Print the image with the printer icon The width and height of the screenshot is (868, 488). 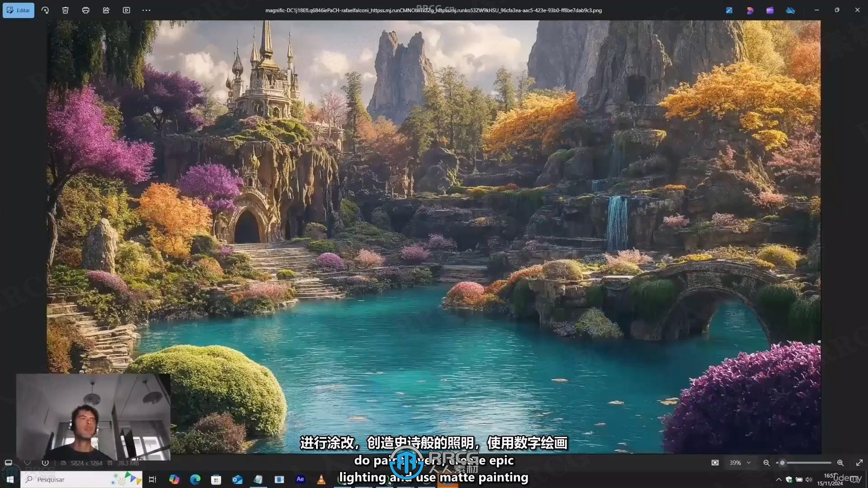tap(86, 10)
